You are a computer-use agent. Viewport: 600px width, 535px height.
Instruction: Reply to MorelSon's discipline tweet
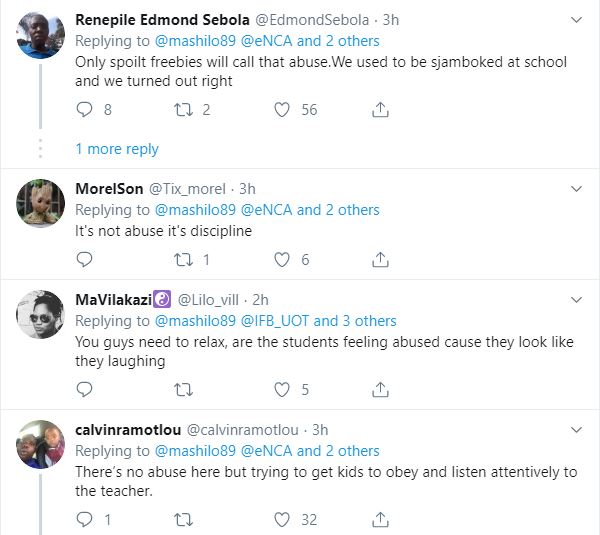(x=84, y=259)
